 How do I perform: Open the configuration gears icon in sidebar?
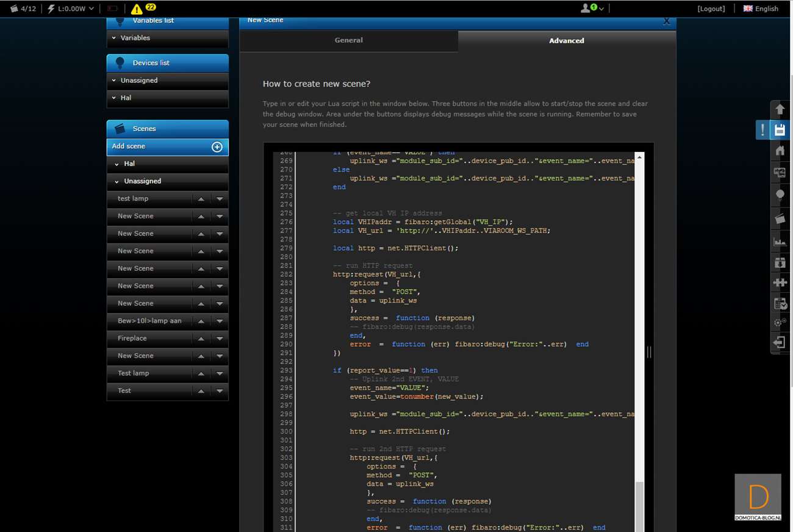(780, 322)
